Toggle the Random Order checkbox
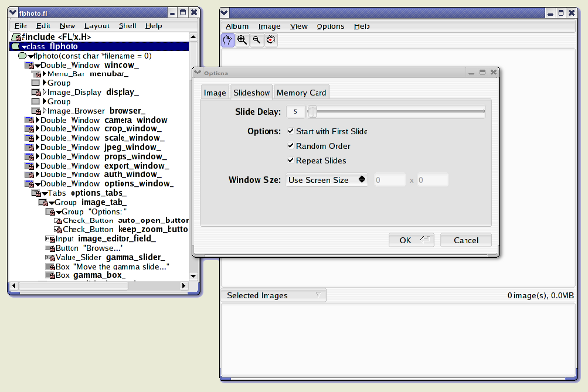This screenshot has height=392, width=588. pyautogui.click(x=290, y=145)
